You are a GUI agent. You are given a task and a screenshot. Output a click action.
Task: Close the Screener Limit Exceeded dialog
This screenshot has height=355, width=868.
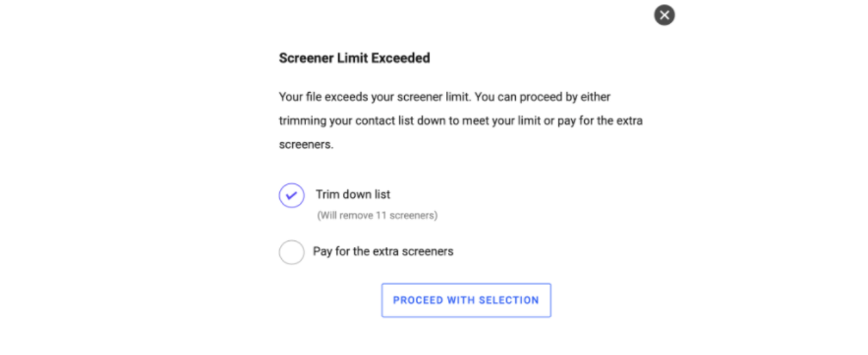pyautogui.click(x=664, y=15)
